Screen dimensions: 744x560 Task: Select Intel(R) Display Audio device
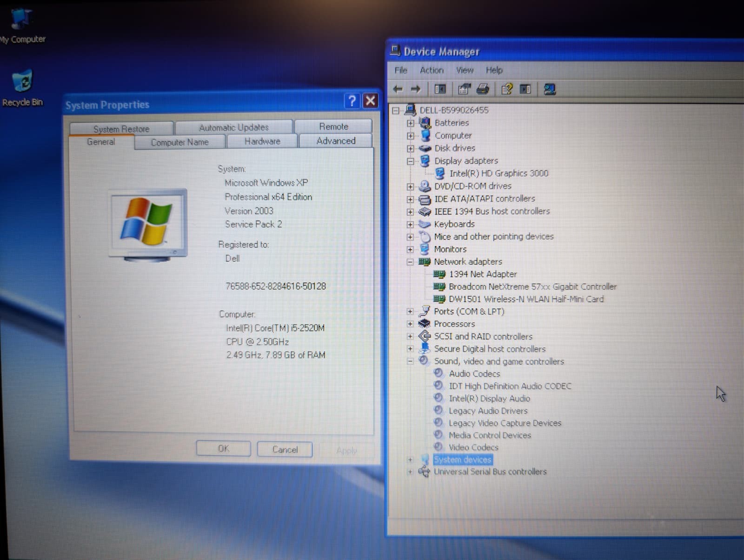pos(489,399)
